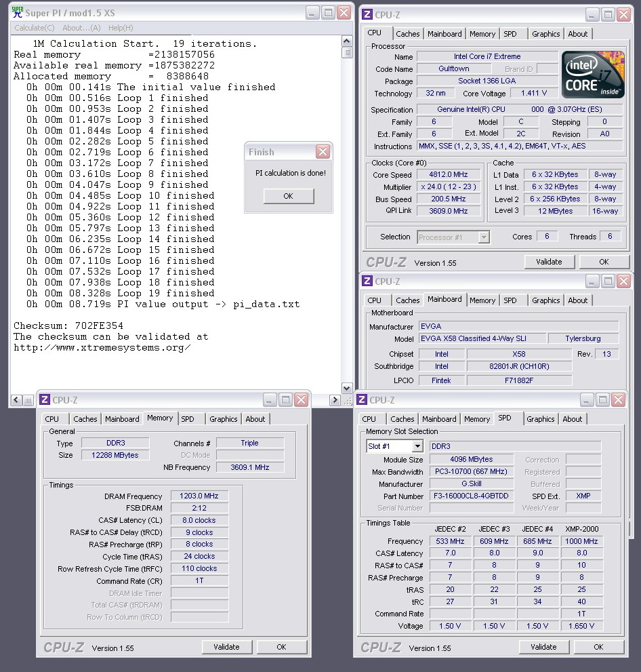Click Validate in the SPD window
Screen dimensions: 641x672
pyautogui.click(x=544, y=647)
